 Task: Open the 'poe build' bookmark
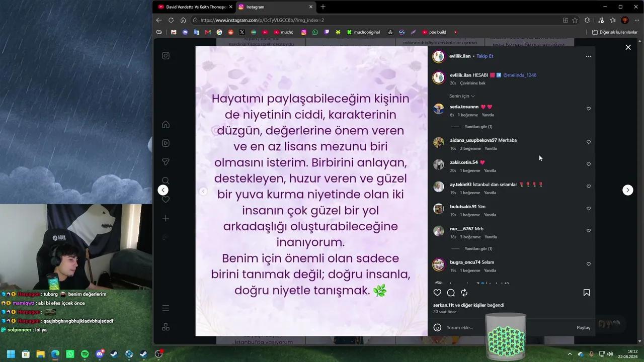point(434,32)
